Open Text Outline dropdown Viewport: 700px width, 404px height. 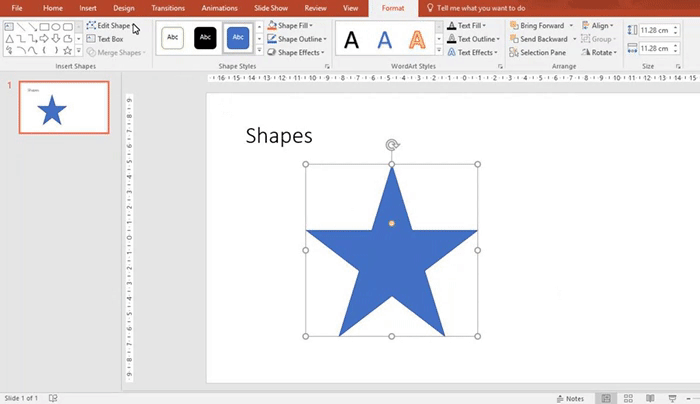coord(473,39)
